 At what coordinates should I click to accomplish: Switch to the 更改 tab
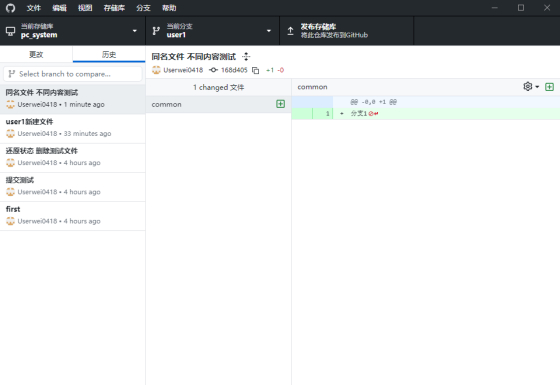click(36, 54)
